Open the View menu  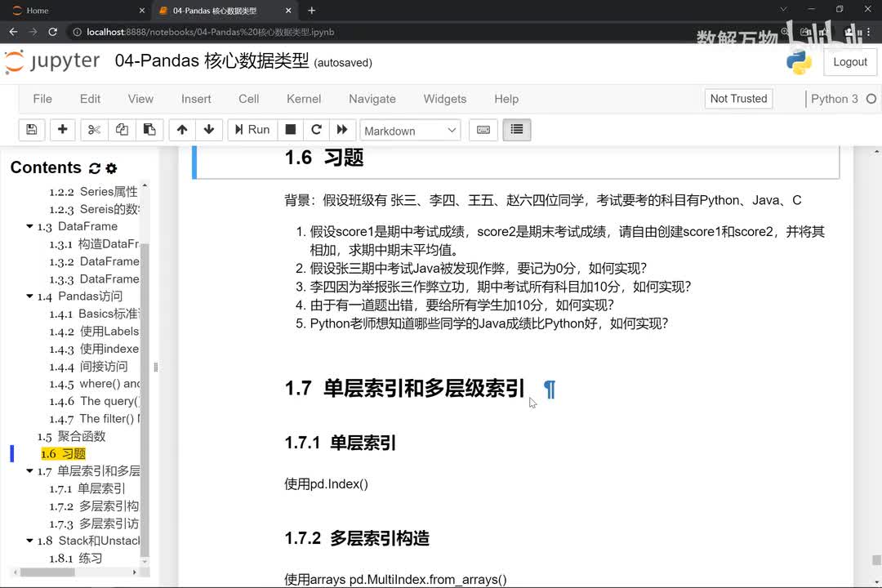pos(140,99)
